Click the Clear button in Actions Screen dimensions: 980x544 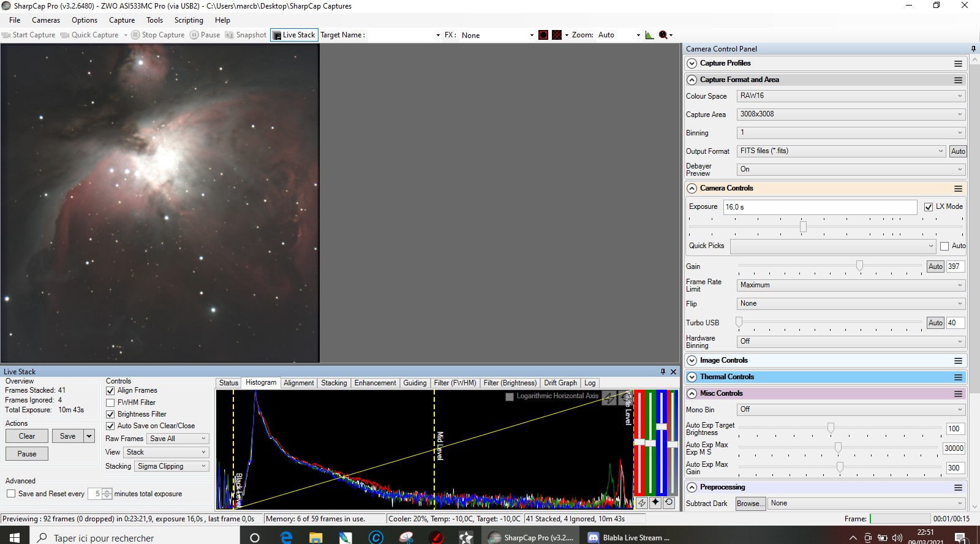pos(27,436)
